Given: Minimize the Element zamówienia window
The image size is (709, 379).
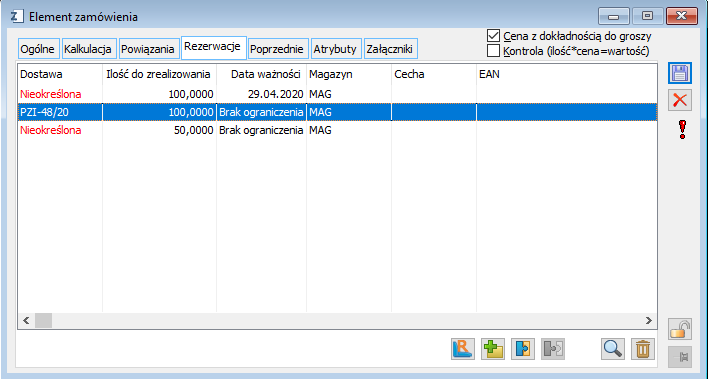Looking at the screenshot, I should click(x=614, y=16).
